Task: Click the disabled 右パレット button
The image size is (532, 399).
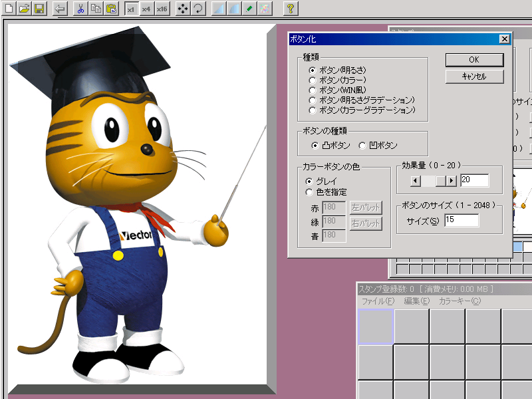Action: tap(366, 223)
